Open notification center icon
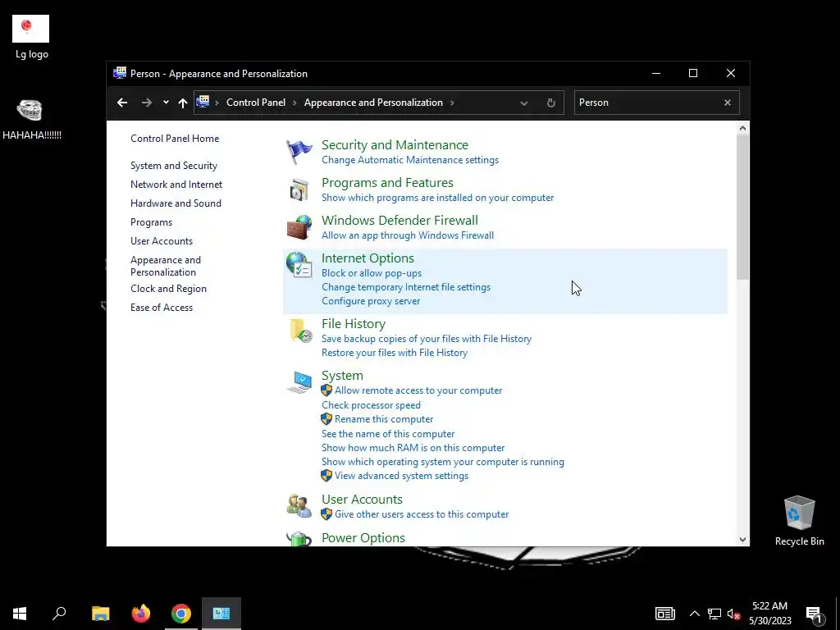 [x=815, y=615]
